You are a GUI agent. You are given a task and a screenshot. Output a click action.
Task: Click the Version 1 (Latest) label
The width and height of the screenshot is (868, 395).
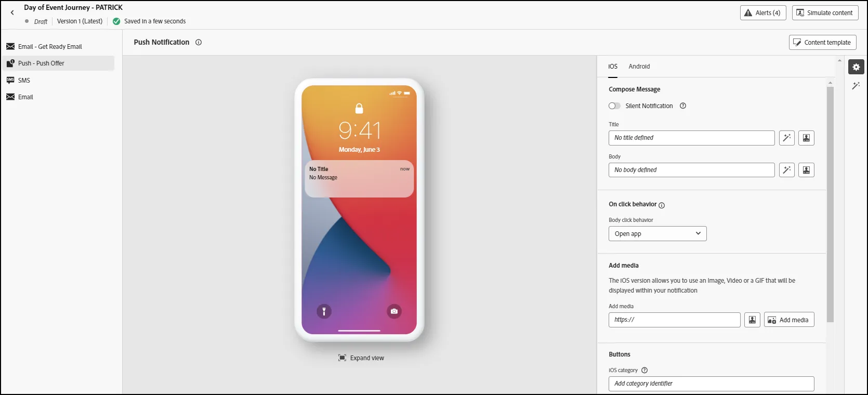click(80, 21)
